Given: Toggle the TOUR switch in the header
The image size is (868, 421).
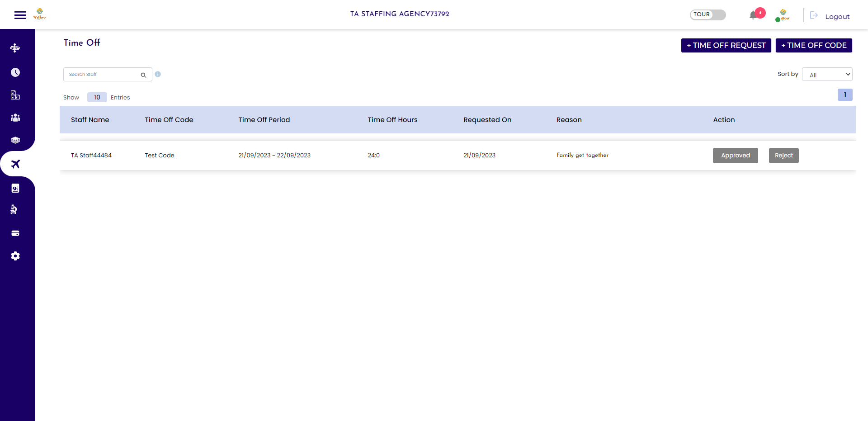Looking at the screenshot, I should [x=708, y=14].
